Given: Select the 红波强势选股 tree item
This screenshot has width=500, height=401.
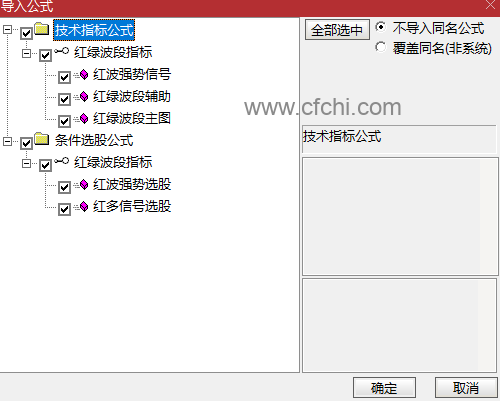Looking at the screenshot, I should tap(132, 184).
